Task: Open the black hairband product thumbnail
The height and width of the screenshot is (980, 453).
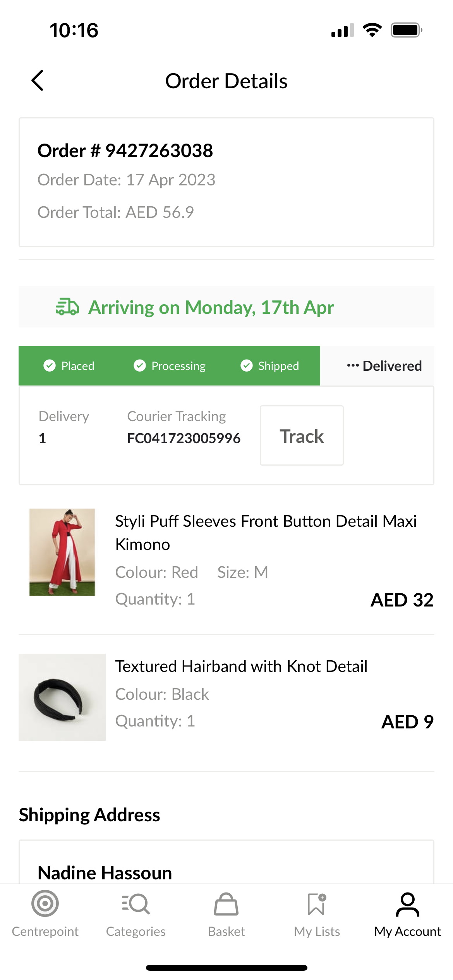Action: coord(62,697)
